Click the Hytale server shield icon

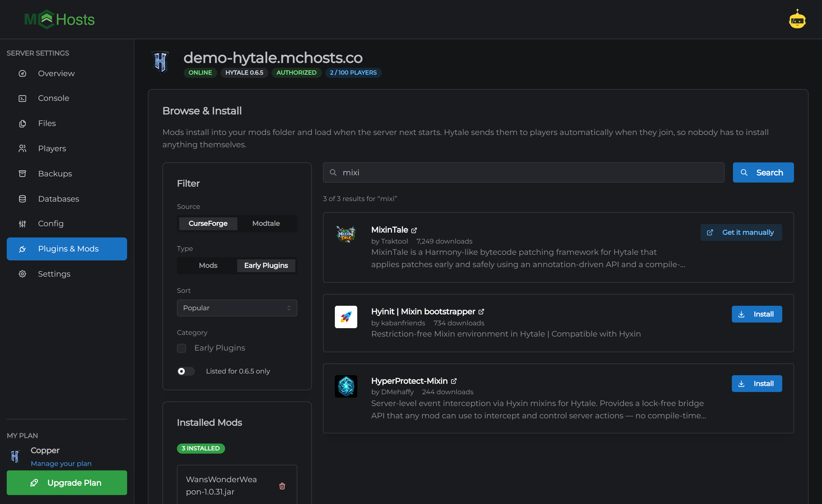pos(160,62)
